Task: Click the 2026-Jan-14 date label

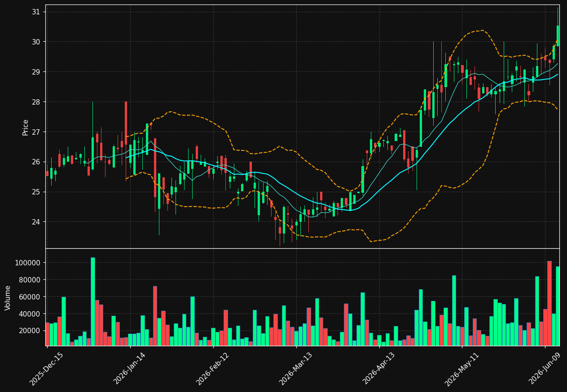Action: click(130, 369)
